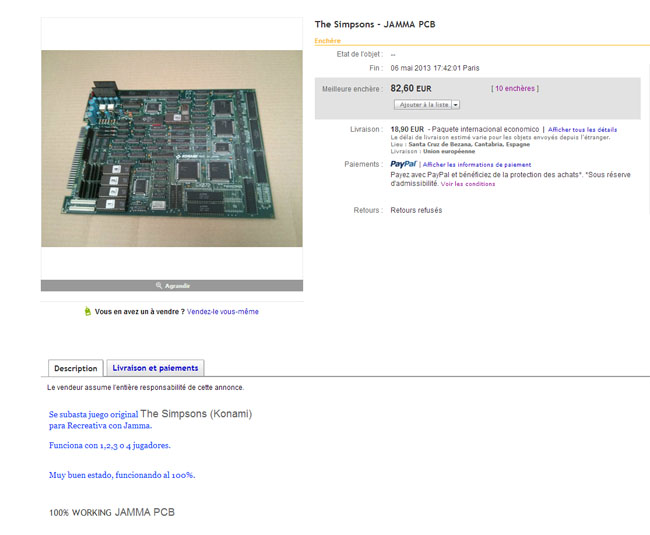
Task: Click the PayPal logo
Action: pyautogui.click(x=403, y=164)
